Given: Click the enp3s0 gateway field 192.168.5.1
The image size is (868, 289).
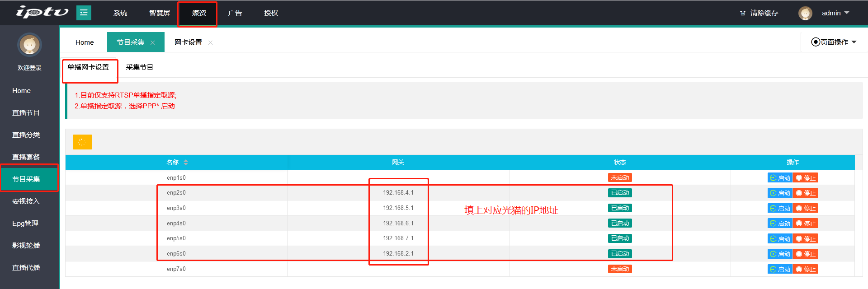Looking at the screenshot, I should click(398, 208).
